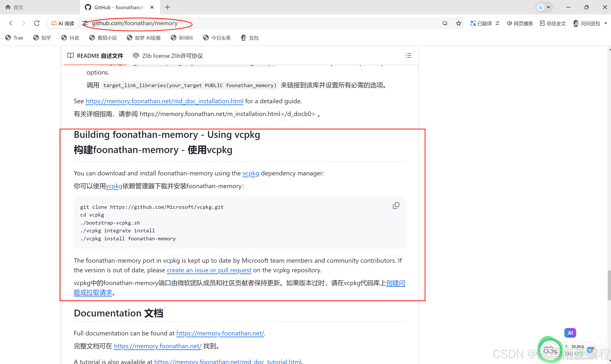Click 总结全文 summarize page
611x364 pixels.
click(x=553, y=23)
